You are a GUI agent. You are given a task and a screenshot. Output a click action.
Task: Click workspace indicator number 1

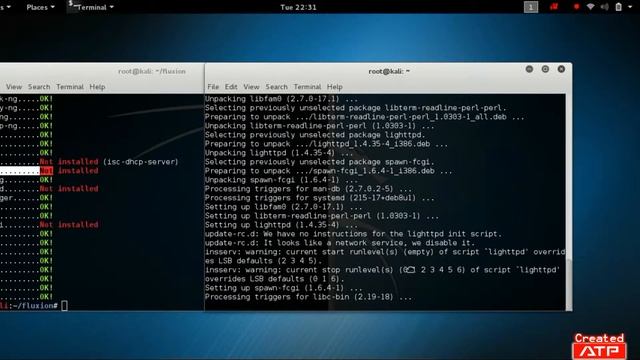[531, 7]
